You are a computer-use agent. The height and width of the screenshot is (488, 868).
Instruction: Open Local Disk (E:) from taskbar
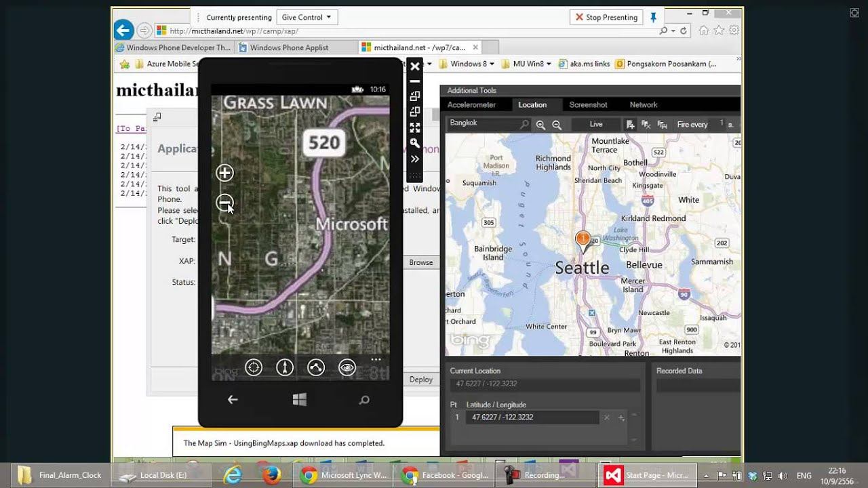click(x=161, y=475)
